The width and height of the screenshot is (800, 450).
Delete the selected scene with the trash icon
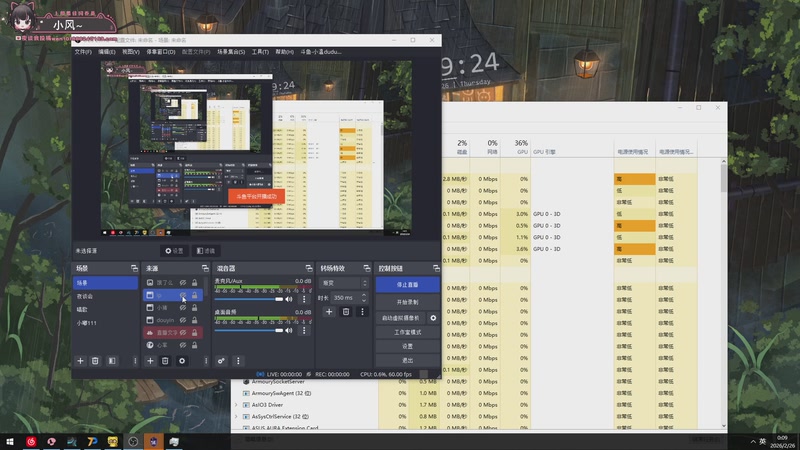pyautogui.click(x=95, y=361)
